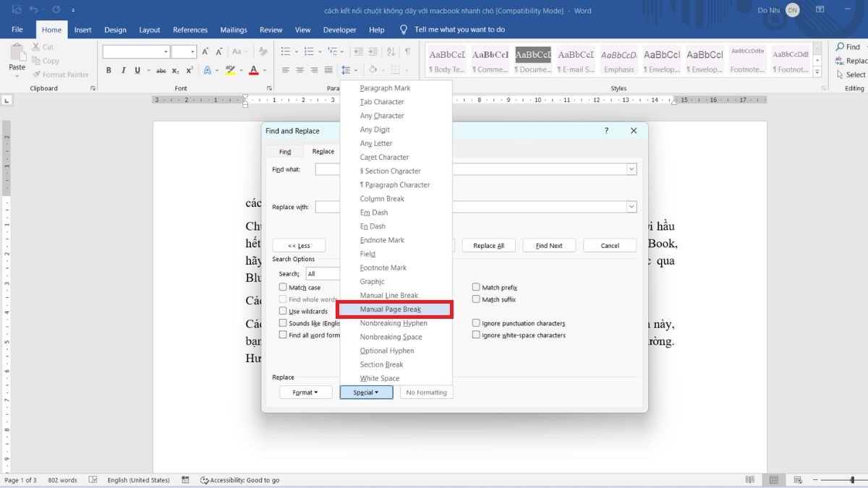This screenshot has width=868, height=488.
Task: Open the Insert ribbon tab
Action: click(x=82, y=30)
